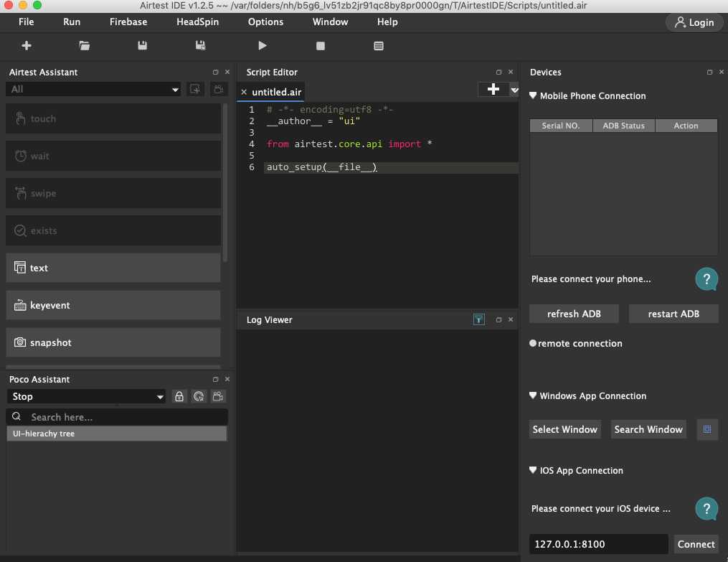Open the Stop mode dropdown in Poco Assistant
Viewport: 728px width, 562px height.
(86, 396)
